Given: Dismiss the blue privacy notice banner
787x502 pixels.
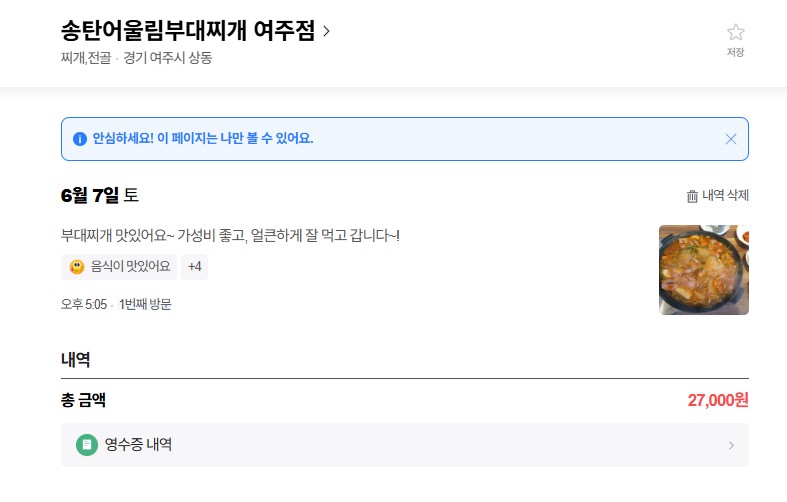Looking at the screenshot, I should point(731,139).
